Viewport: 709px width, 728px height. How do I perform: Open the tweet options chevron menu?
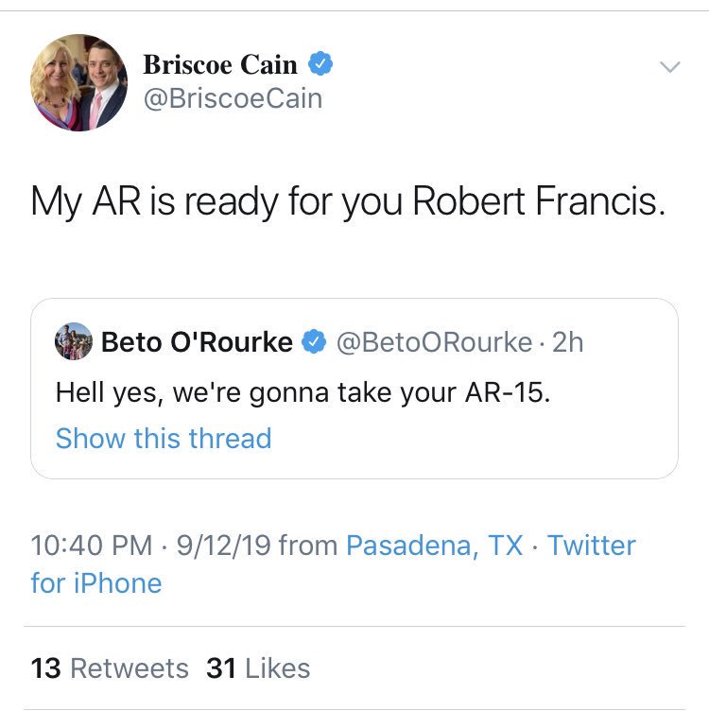[x=670, y=67]
